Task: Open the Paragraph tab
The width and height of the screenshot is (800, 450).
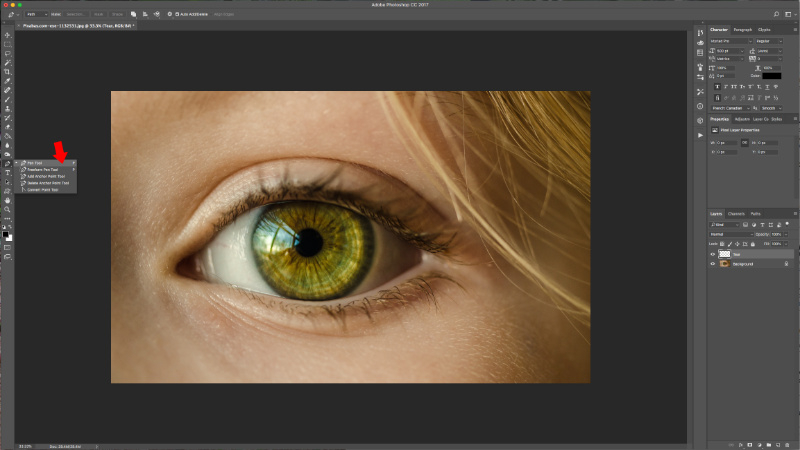Action: point(743,30)
